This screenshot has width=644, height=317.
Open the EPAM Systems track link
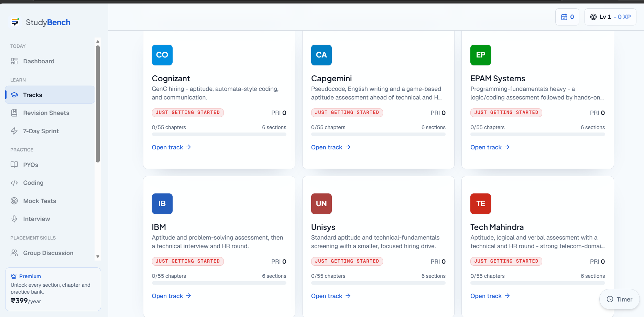(x=490, y=147)
